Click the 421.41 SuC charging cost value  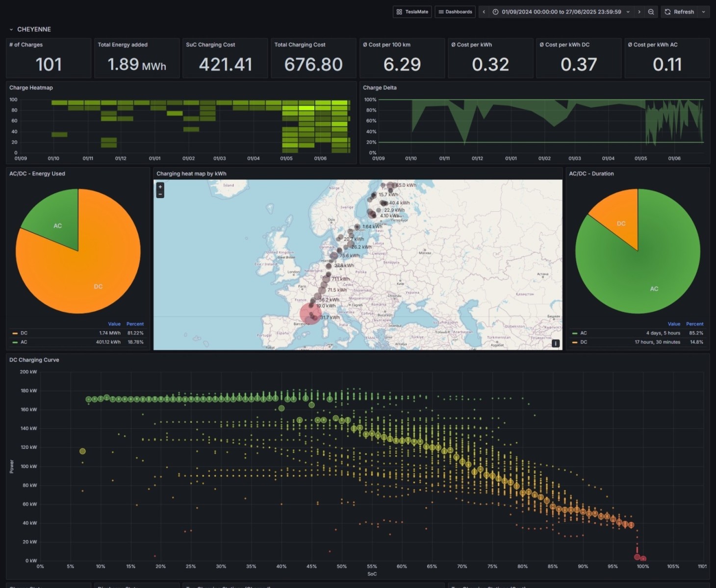click(226, 64)
